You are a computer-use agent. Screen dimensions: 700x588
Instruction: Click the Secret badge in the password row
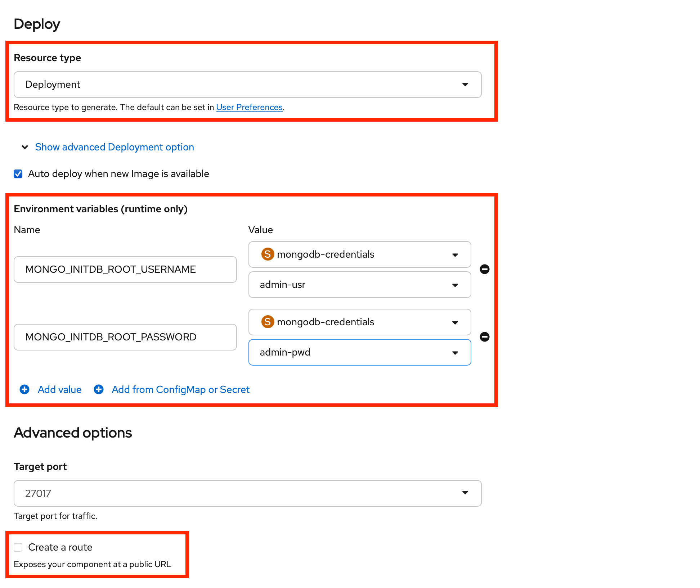[x=268, y=322]
